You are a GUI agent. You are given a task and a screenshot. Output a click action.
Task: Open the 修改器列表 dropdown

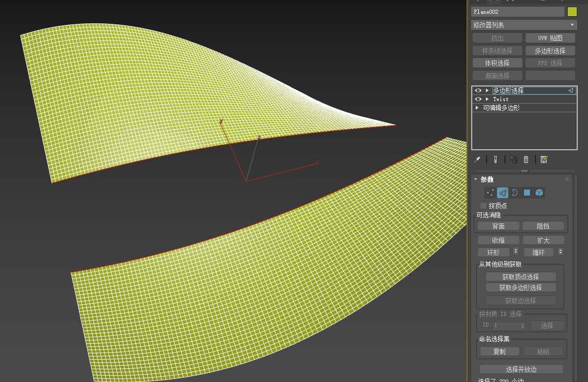[524, 25]
